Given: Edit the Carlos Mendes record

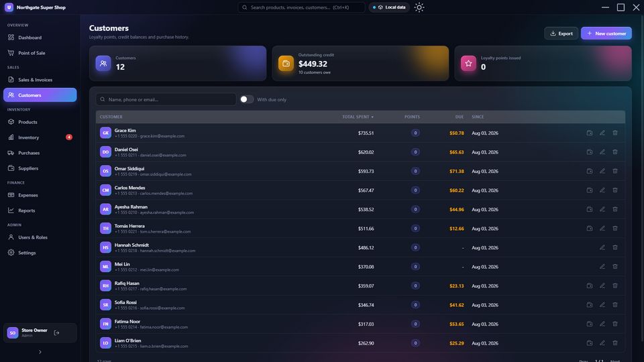Looking at the screenshot, I should tap(602, 190).
